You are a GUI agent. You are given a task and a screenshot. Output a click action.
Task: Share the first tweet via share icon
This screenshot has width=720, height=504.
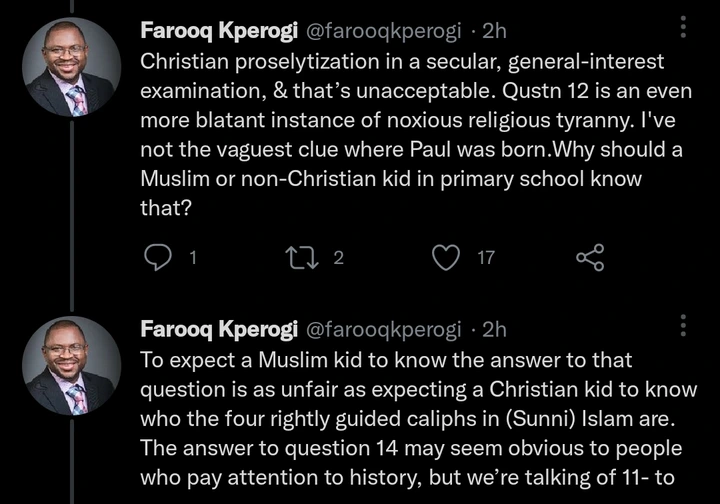[x=591, y=258]
